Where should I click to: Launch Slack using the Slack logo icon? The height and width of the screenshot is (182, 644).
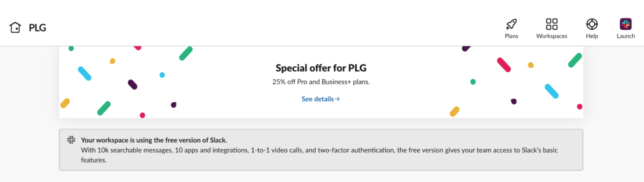tap(626, 24)
